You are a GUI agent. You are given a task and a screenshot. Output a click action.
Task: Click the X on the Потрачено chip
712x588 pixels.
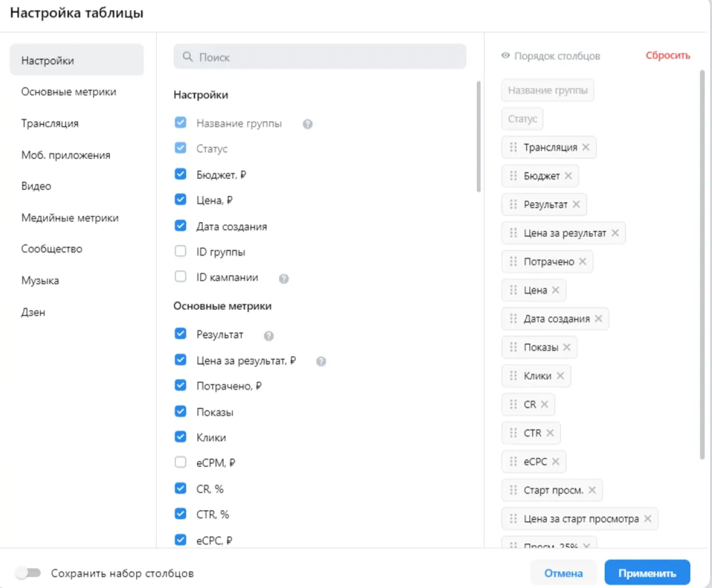(x=582, y=262)
